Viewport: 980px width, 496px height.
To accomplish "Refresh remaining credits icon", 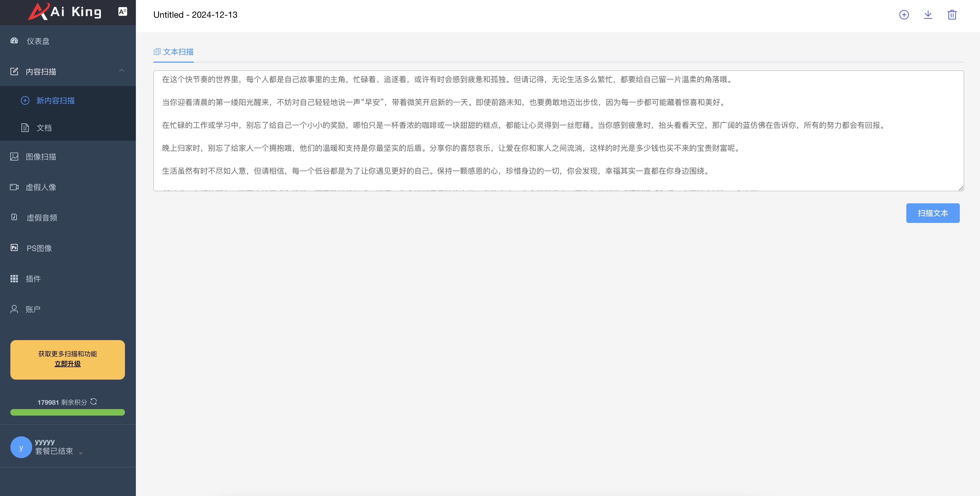I will (x=94, y=401).
